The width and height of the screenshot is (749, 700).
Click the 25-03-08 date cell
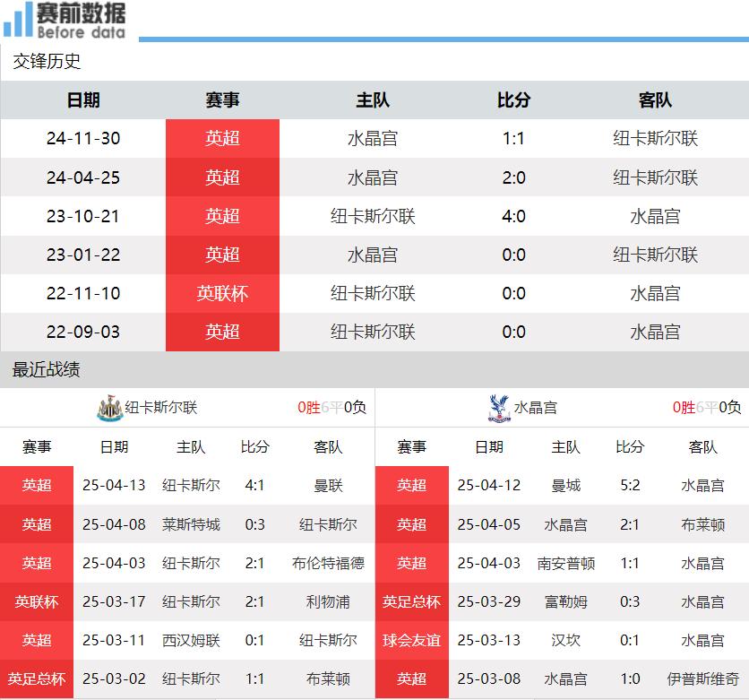pyautogui.click(x=488, y=679)
